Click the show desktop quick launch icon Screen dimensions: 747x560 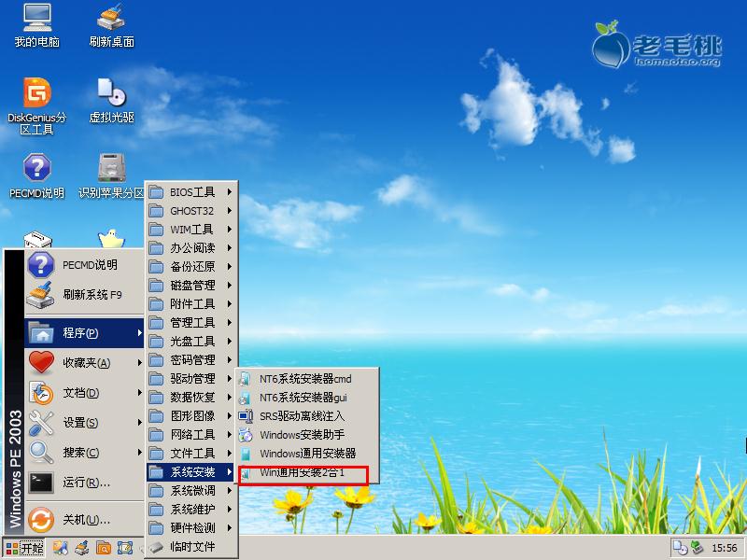58,549
